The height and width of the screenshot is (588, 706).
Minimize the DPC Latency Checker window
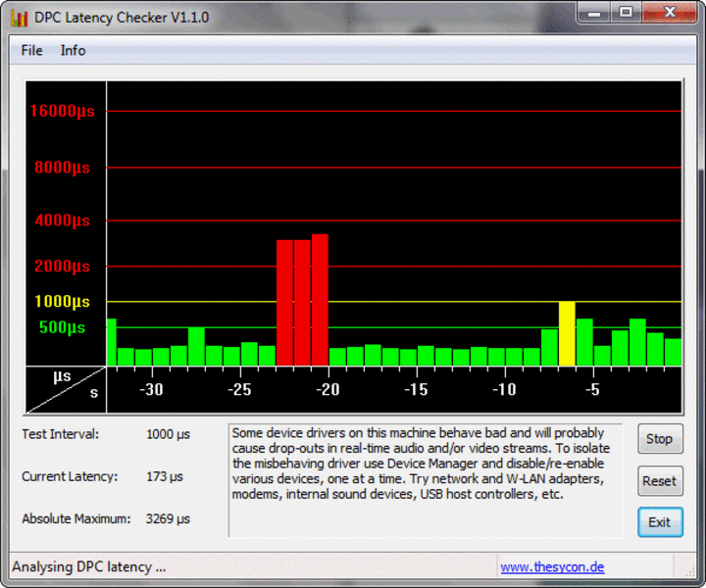[x=594, y=13]
